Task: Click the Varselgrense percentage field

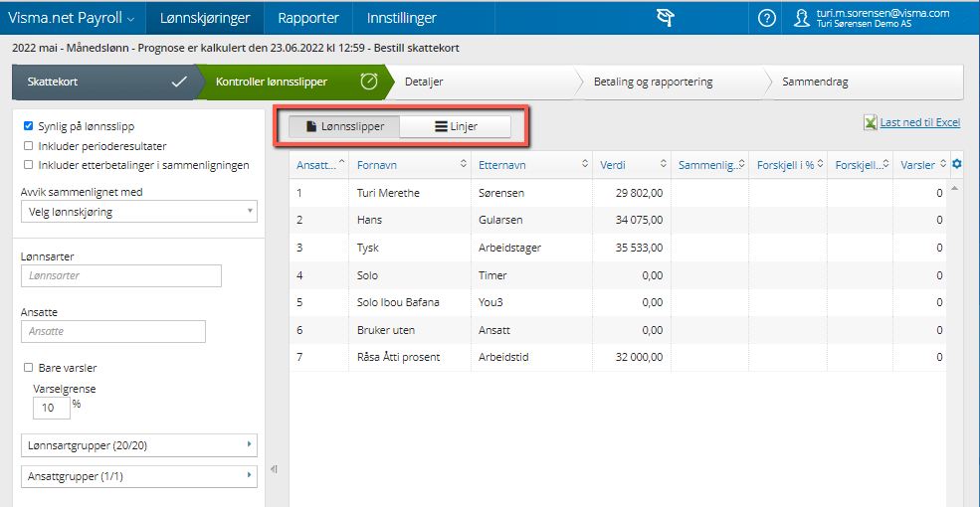Action: tap(52, 409)
